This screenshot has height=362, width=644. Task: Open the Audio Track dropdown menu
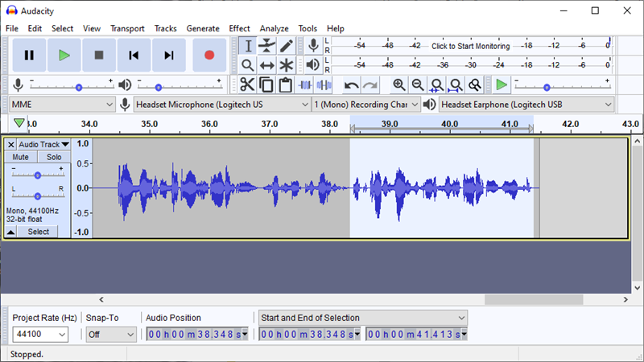[x=43, y=145]
